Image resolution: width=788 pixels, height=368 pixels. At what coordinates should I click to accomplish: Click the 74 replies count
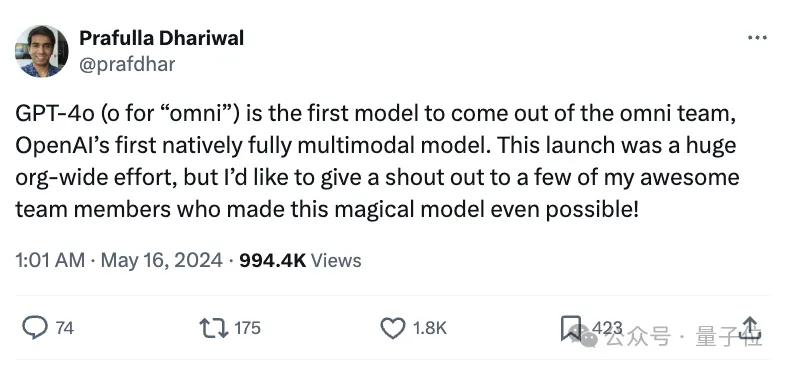click(65, 328)
